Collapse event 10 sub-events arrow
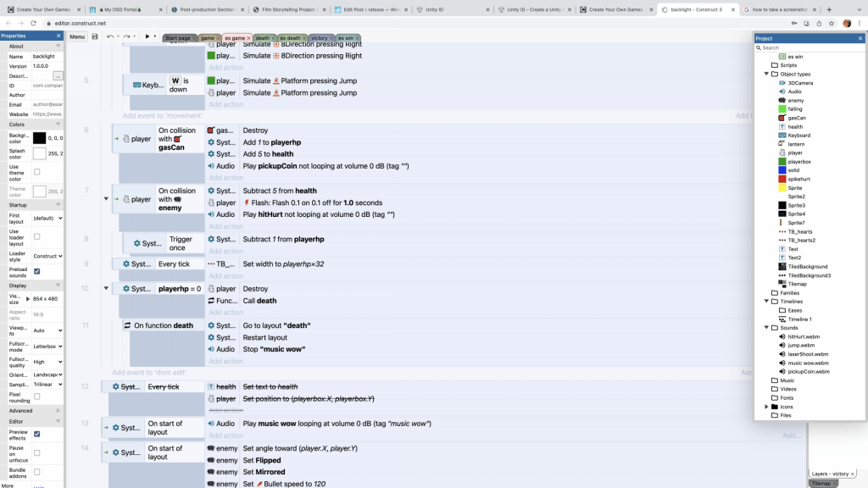868x488 pixels. click(x=106, y=288)
